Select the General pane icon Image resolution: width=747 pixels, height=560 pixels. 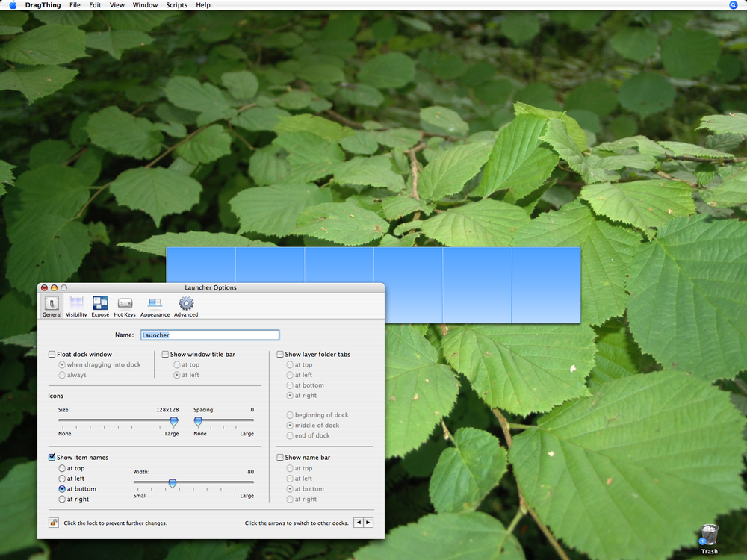coord(52,305)
